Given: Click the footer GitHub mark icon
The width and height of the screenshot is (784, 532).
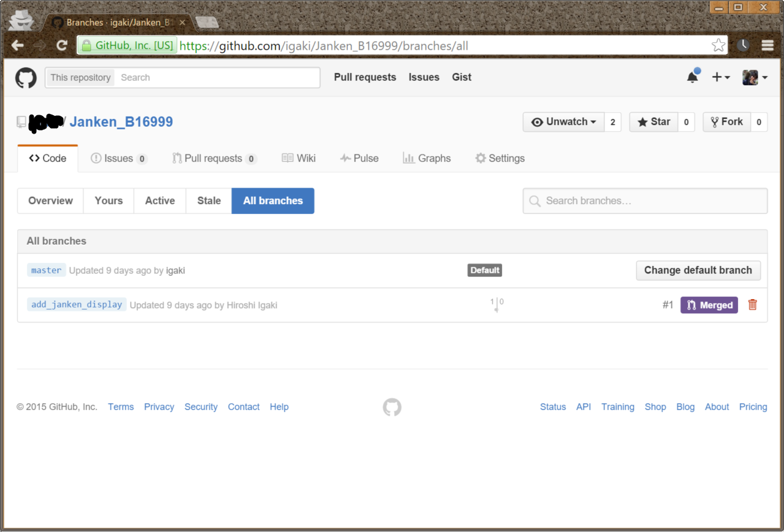Looking at the screenshot, I should click(392, 407).
